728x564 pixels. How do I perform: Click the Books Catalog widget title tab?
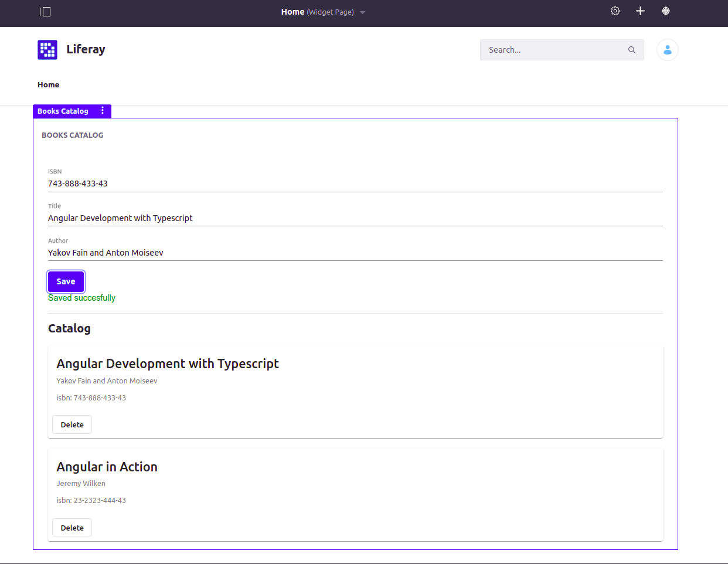pos(63,111)
